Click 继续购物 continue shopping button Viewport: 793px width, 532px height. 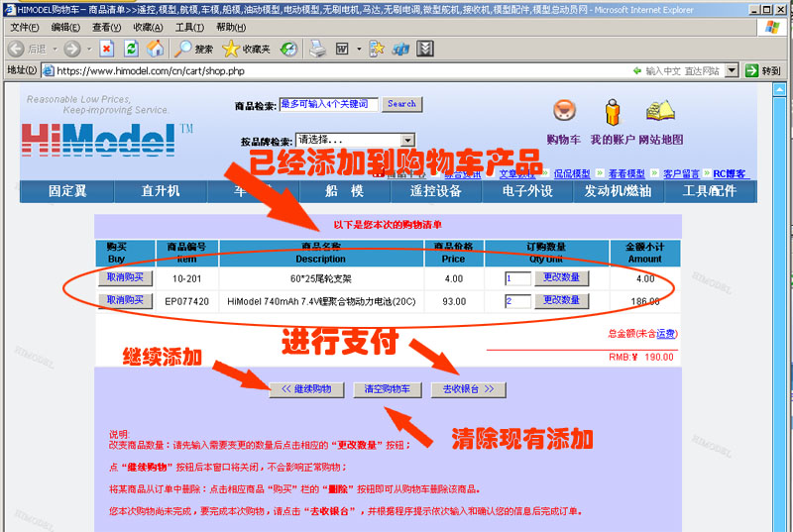click(306, 389)
